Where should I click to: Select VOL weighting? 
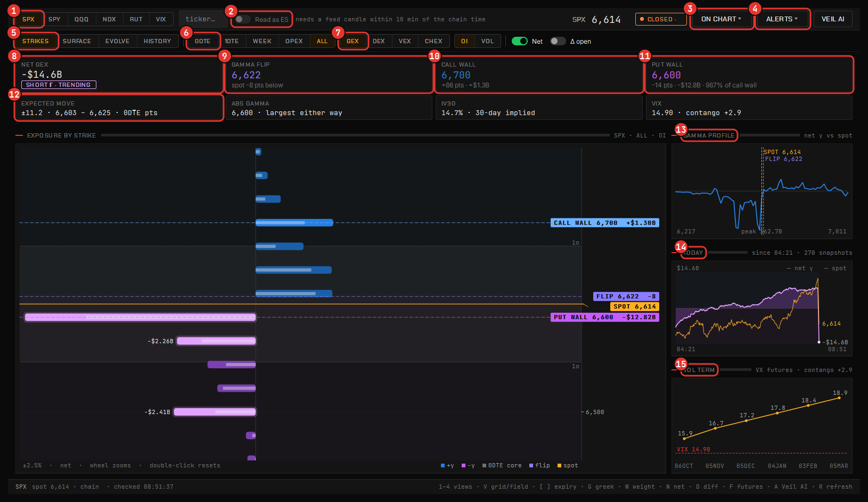(x=487, y=41)
